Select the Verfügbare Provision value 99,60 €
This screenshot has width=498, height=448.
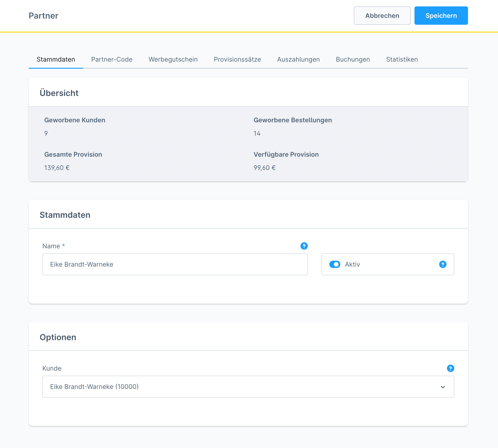point(265,168)
